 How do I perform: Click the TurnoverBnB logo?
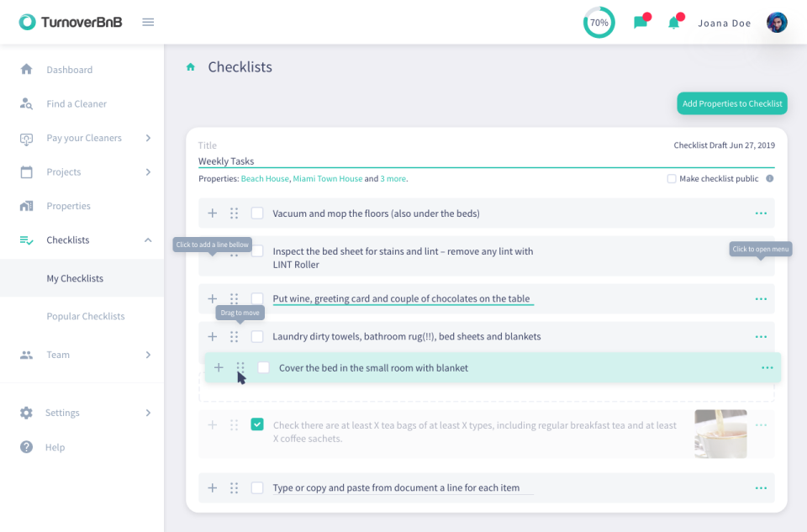[71, 22]
